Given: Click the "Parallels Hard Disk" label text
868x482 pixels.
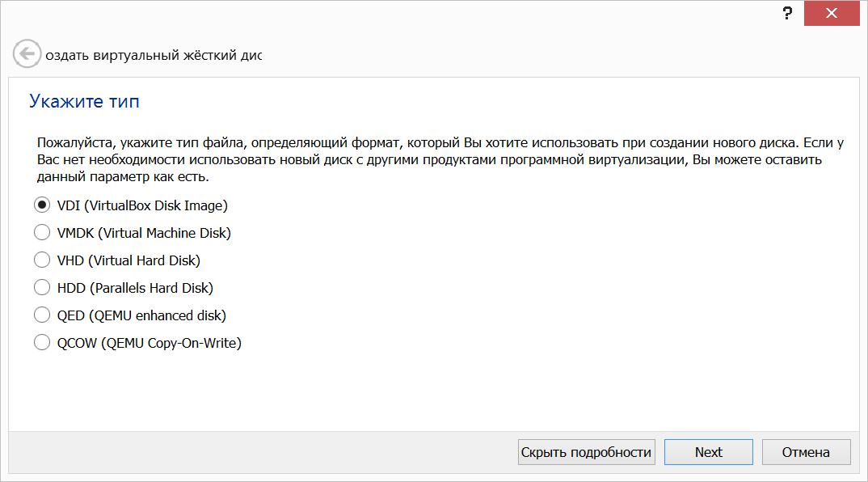Looking at the screenshot, I should coord(152,288).
